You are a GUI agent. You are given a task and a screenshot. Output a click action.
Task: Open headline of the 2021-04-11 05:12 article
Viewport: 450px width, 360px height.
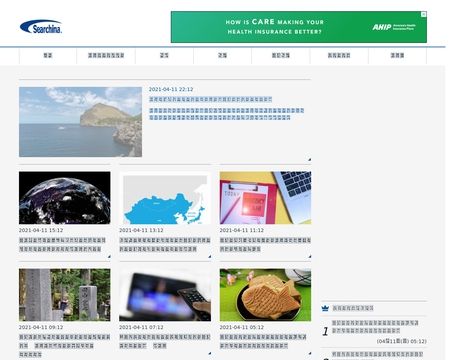(x=263, y=341)
